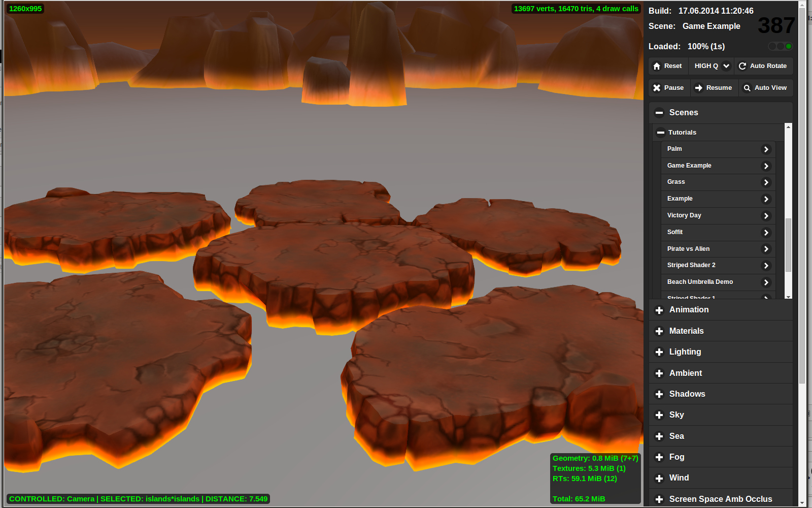Image resolution: width=812 pixels, height=508 pixels.
Task: Expand the Lighting section
Action: tap(659, 352)
